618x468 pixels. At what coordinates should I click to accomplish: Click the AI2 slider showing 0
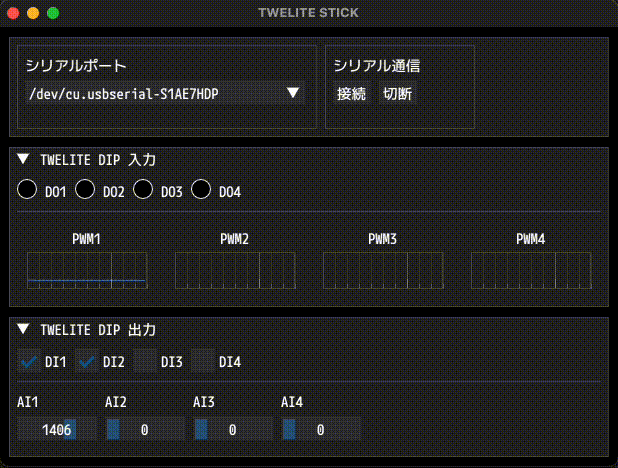pos(145,429)
